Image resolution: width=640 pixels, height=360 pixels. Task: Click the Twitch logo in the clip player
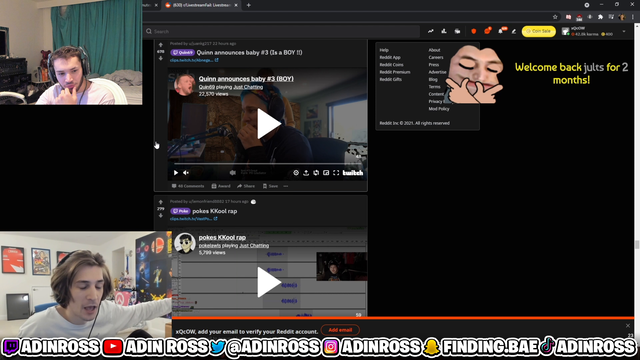click(x=353, y=173)
